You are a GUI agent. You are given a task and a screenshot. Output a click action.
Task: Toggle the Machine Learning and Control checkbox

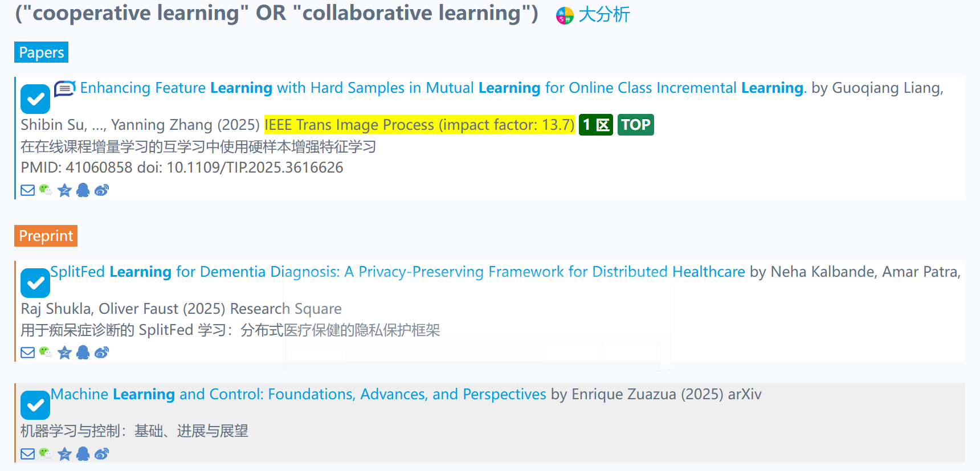[x=35, y=405]
